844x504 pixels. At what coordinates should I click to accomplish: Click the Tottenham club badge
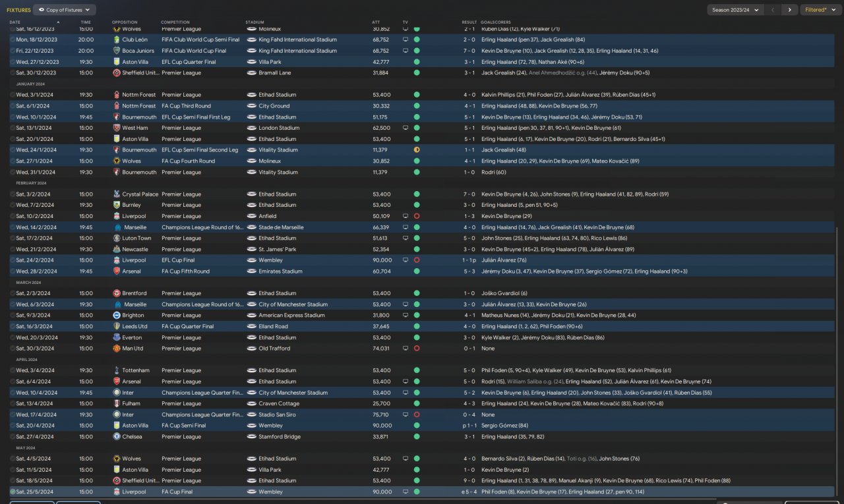117,370
